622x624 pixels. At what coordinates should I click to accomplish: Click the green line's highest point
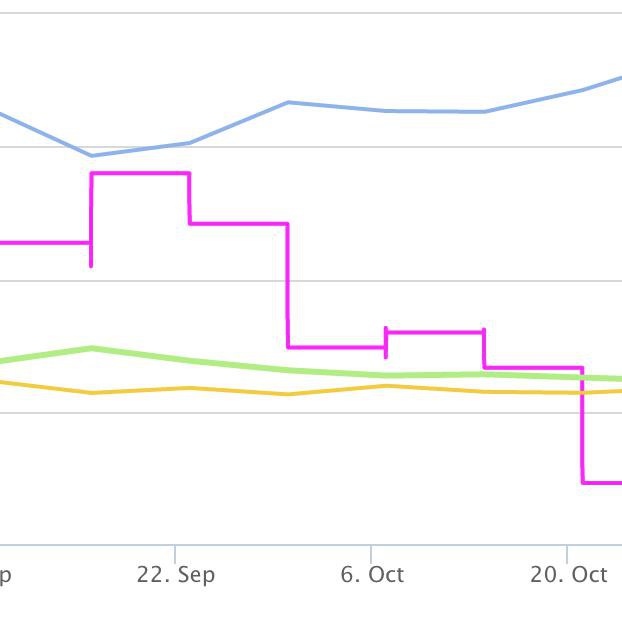pyautogui.click(x=92, y=348)
